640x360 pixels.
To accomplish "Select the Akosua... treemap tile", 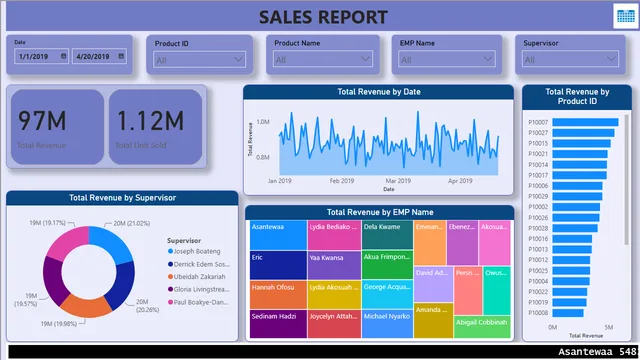I will pyautogui.click(x=495, y=243).
